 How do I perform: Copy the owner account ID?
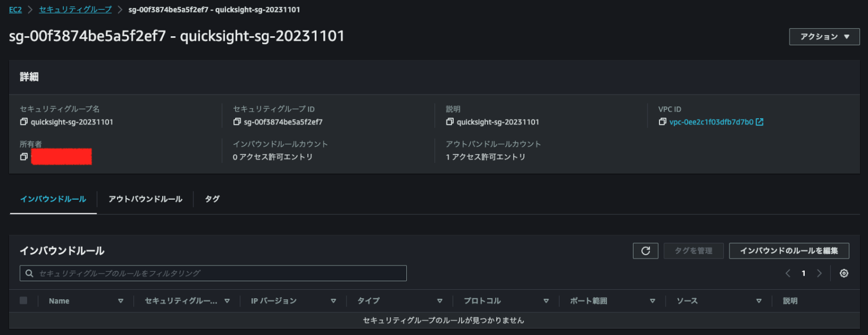[x=24, y=157]
